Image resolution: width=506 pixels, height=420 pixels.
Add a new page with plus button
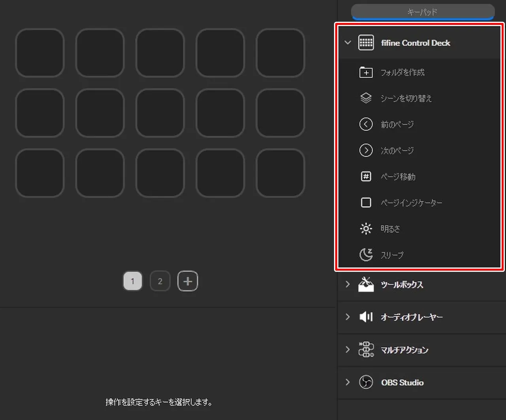click(188, 281)
